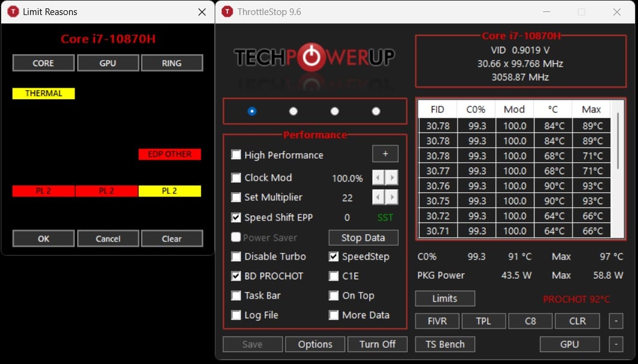Enable High Performance checkbox
Viewport: 638px width, 364px height.
(x=236, y=155)
